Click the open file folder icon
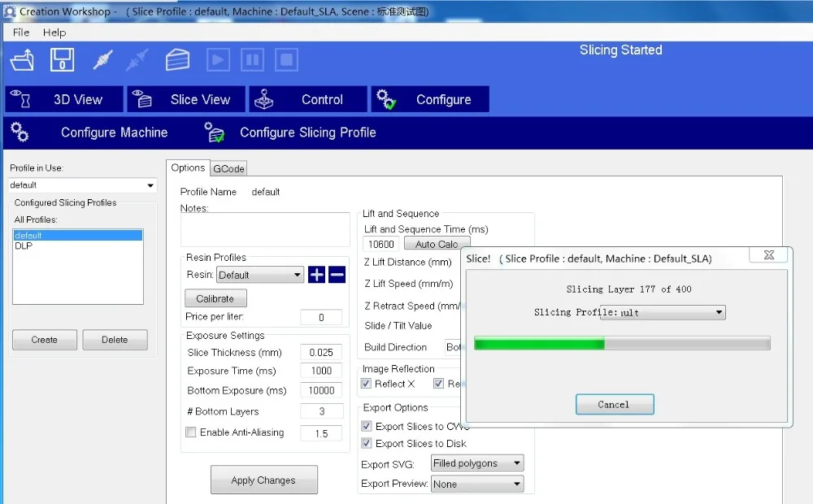This screenshot has height=504, width=813. (x=22, y=59)
